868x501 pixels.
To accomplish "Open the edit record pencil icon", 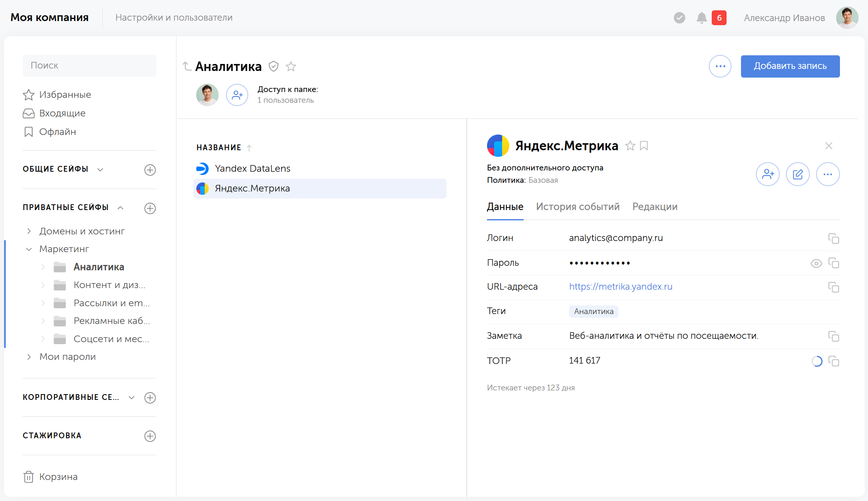I will pos(798,174).
